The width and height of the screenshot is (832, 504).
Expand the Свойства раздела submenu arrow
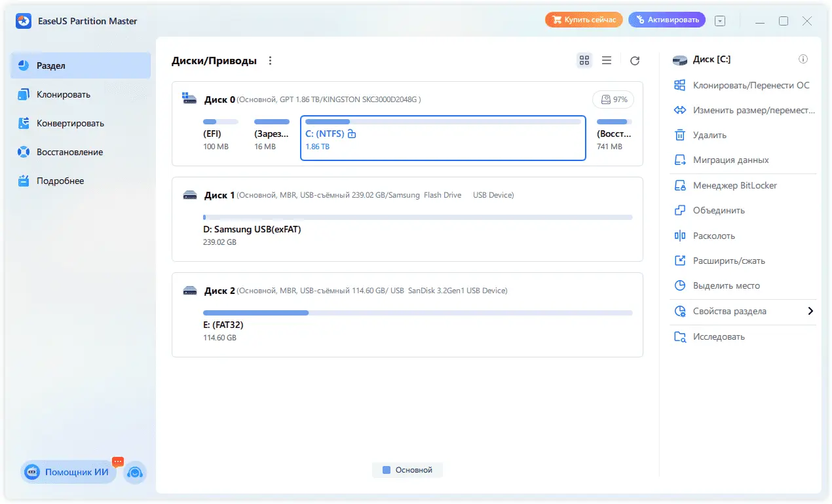pos(810,312)
